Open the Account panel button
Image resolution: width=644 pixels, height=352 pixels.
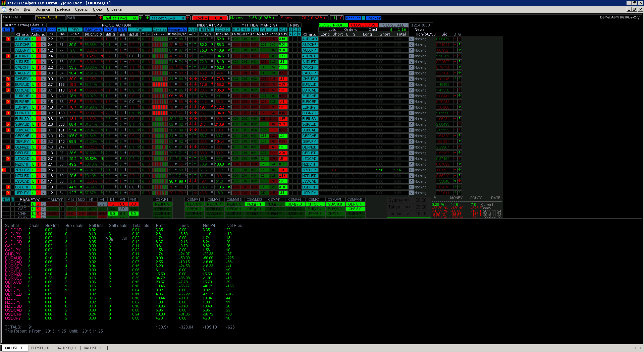(x=353, y=18)
